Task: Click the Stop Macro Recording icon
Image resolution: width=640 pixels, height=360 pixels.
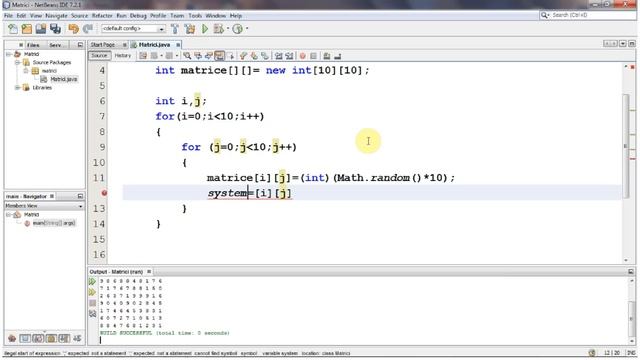Action: coord(313,56)
